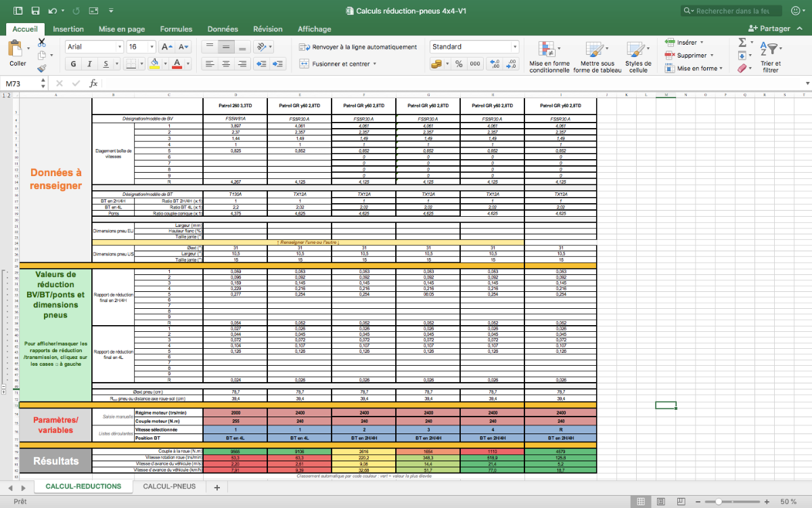Click the Insérer cells button
This screenshot has height=508, width=812.
(684, 43)
